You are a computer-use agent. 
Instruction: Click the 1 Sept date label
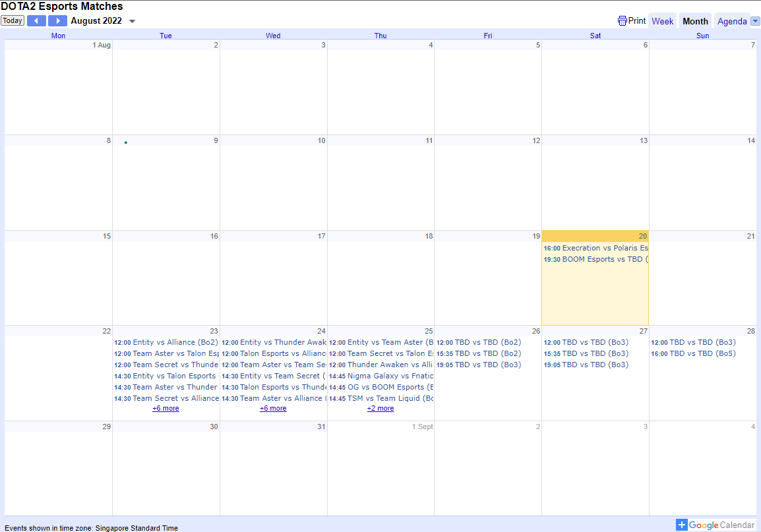click(x=422, y=427)
